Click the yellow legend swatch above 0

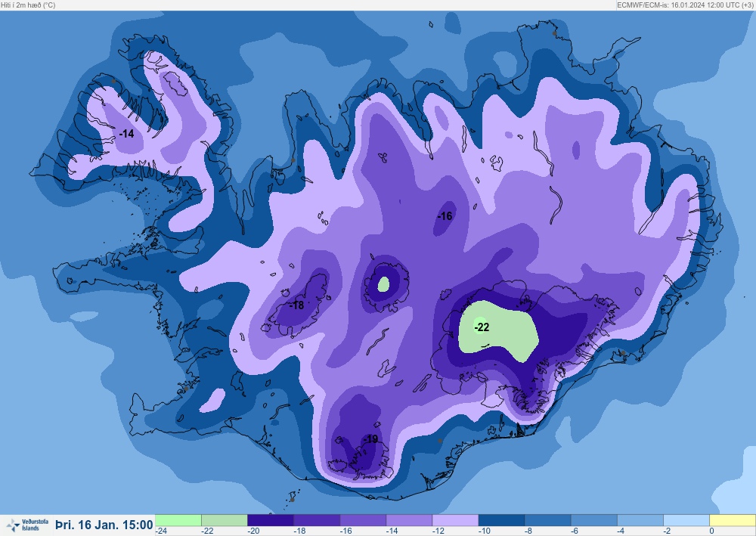(x=733, y=520)
